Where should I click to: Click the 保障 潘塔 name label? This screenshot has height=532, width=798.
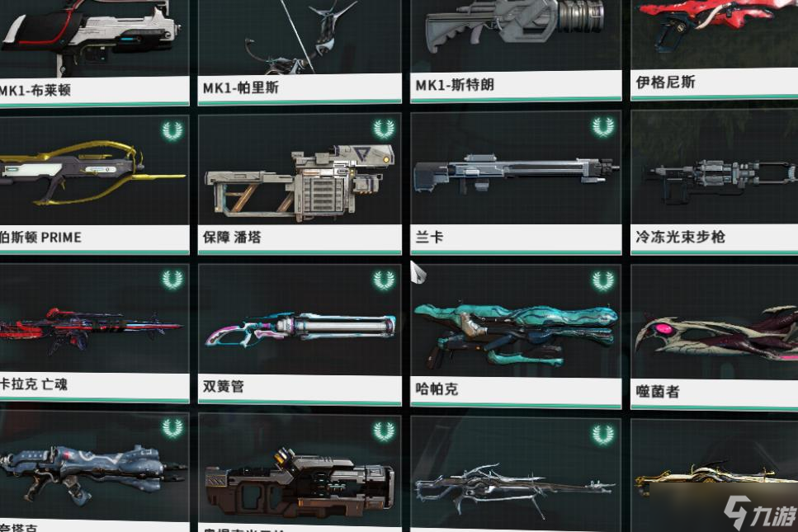[232, 237]
